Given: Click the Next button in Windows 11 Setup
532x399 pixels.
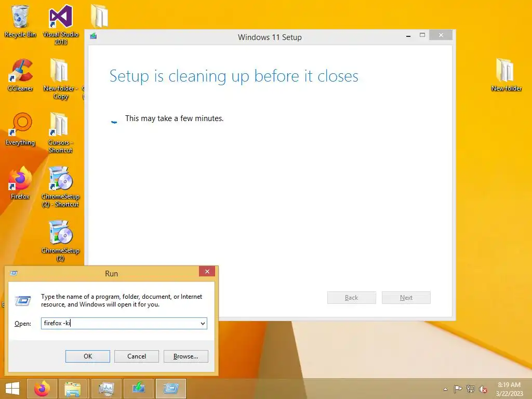Looking at the screenshot, I should click(406, 298).
